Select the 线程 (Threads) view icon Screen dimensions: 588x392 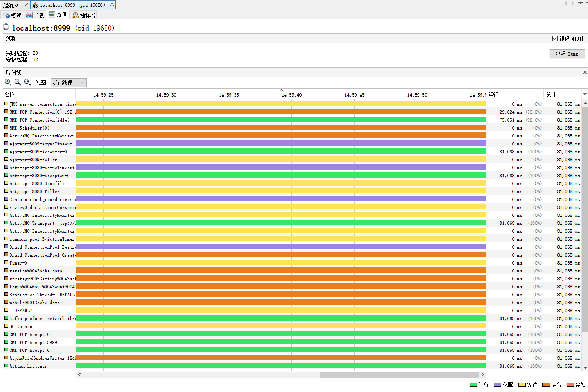(58, 15)
